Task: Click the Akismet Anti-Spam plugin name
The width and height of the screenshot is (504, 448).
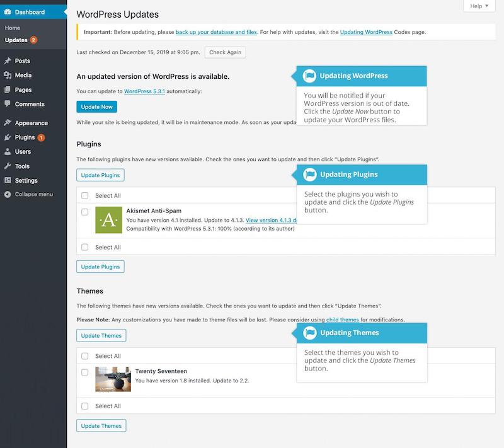Action: pos(154,211)
